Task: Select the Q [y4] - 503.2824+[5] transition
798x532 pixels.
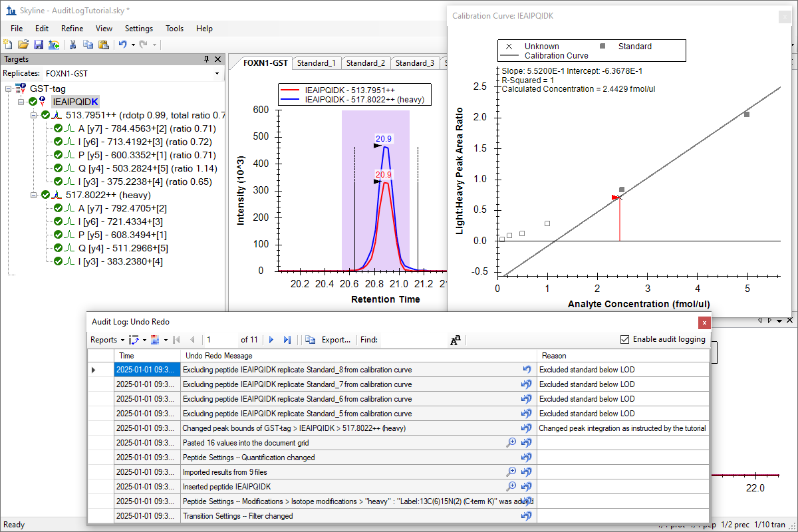Action: (x=148, y=168)
